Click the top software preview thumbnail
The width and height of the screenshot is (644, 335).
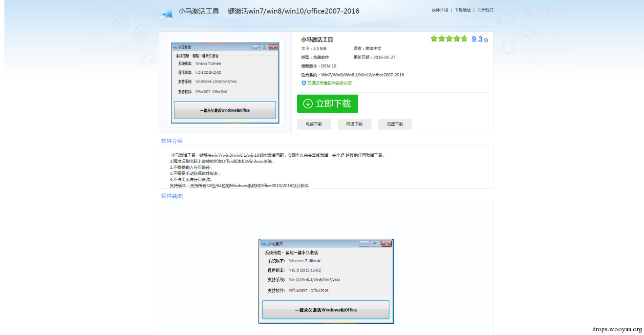point(225,83)
